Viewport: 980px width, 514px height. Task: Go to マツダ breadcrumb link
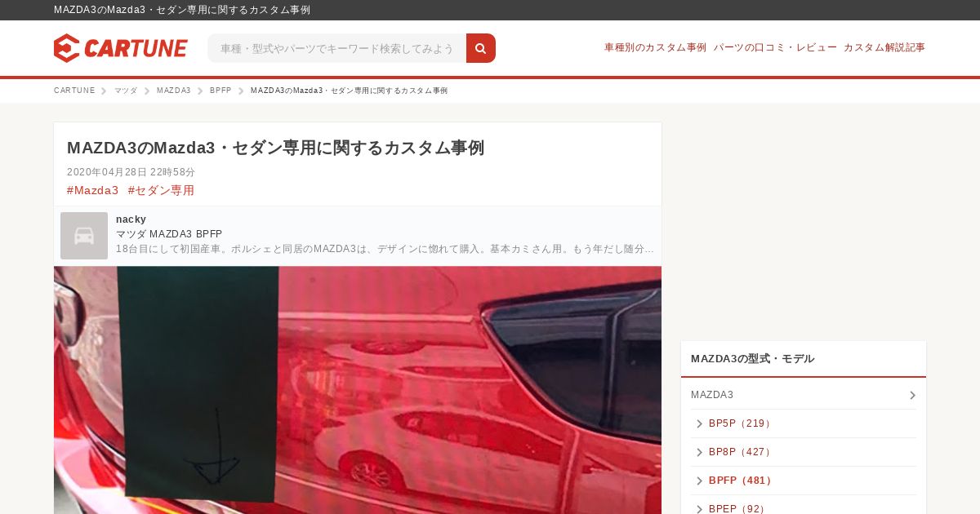tap(126, 91)
